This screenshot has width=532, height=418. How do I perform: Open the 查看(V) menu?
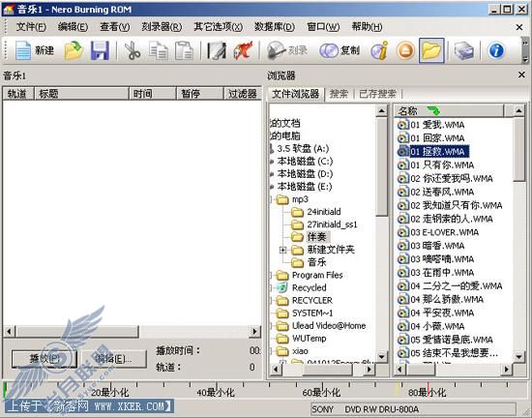point(115,26)
